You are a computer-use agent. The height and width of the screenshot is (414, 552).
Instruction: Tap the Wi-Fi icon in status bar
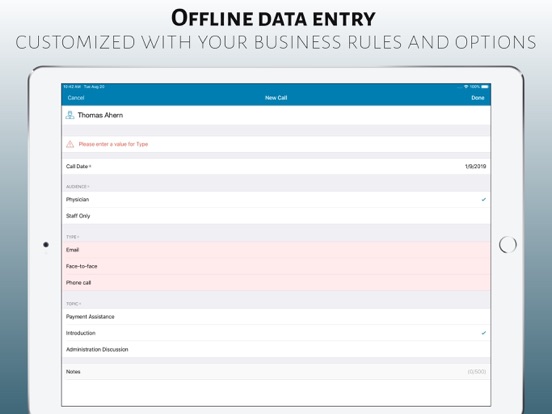click(x=466, y=87)
